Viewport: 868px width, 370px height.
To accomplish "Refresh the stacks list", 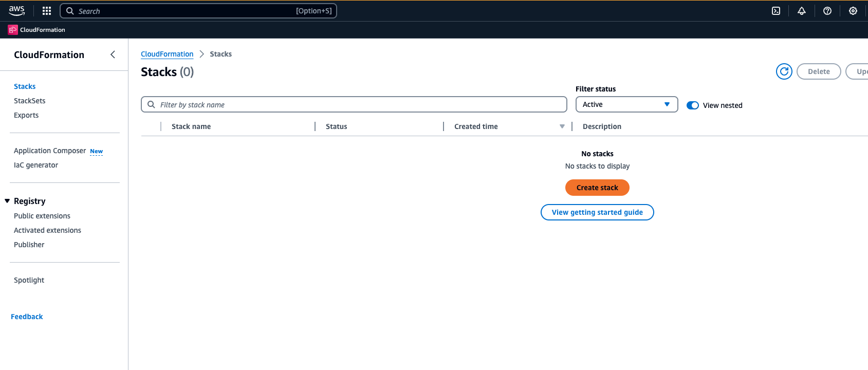I will [x=784, y=71].
